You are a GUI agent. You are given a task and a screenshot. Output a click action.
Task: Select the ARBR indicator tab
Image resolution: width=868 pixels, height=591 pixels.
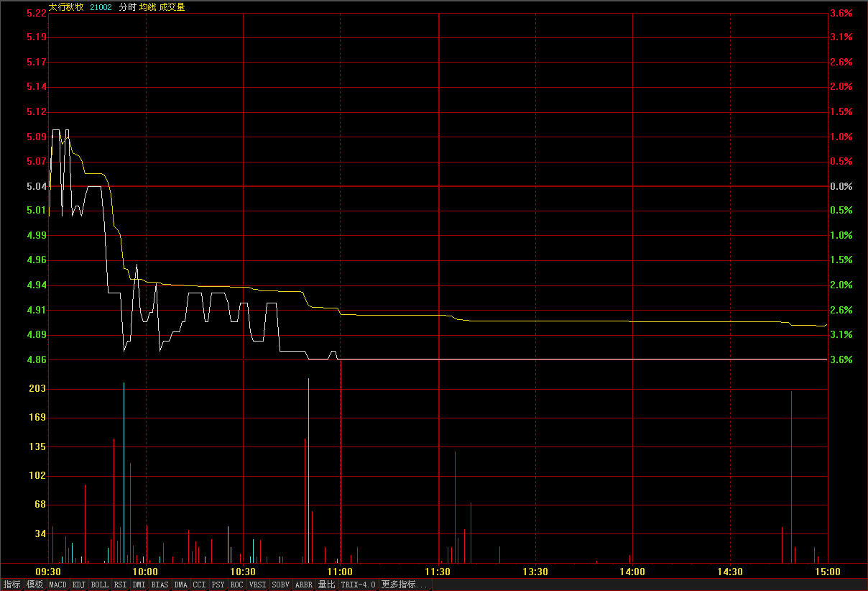click(x=305, y=585)
